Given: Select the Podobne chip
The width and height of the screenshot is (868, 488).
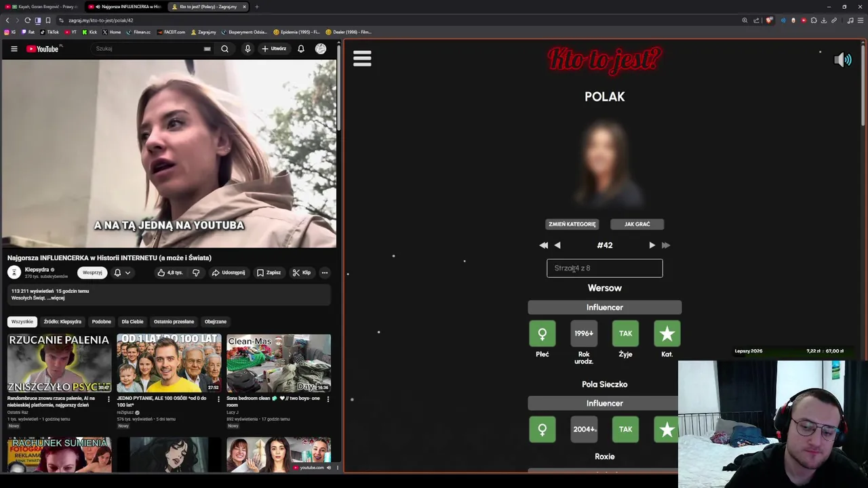Looking at the screenshot, I should [x=101, y=321].
